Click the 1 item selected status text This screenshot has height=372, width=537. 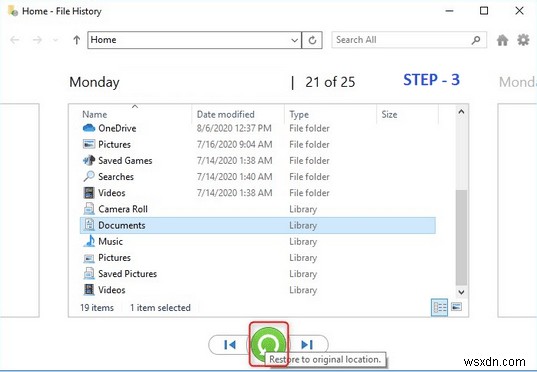(160, 307)
